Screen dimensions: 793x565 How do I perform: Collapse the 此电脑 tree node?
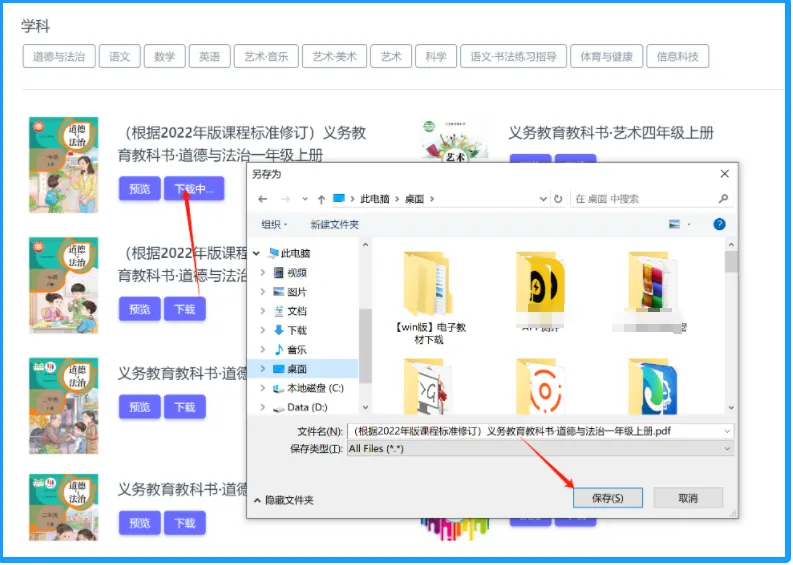(256, 253)
